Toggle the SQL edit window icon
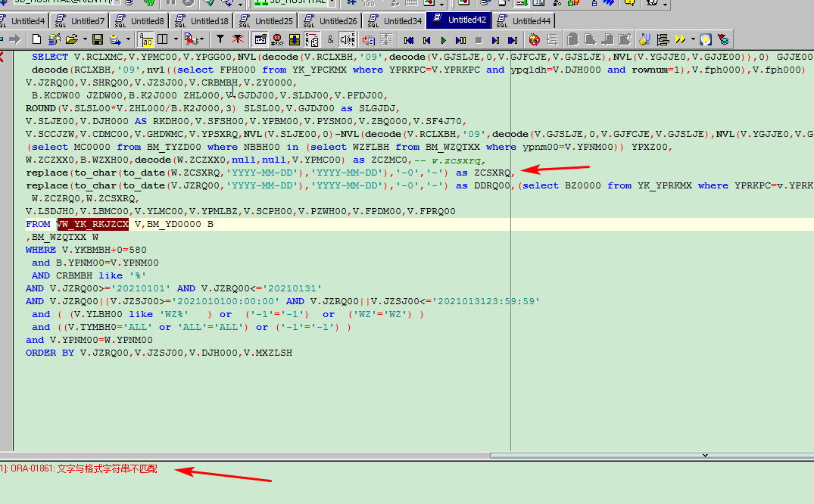 260,39
